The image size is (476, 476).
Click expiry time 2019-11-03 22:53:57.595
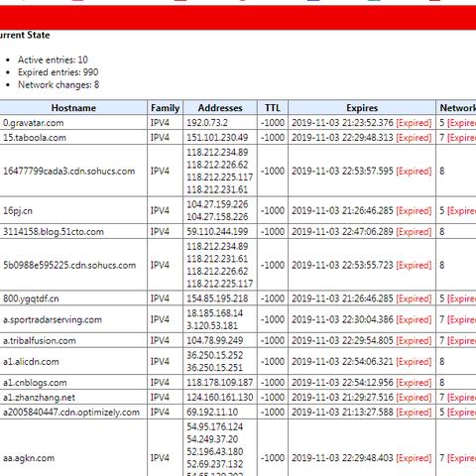point(342,171)
